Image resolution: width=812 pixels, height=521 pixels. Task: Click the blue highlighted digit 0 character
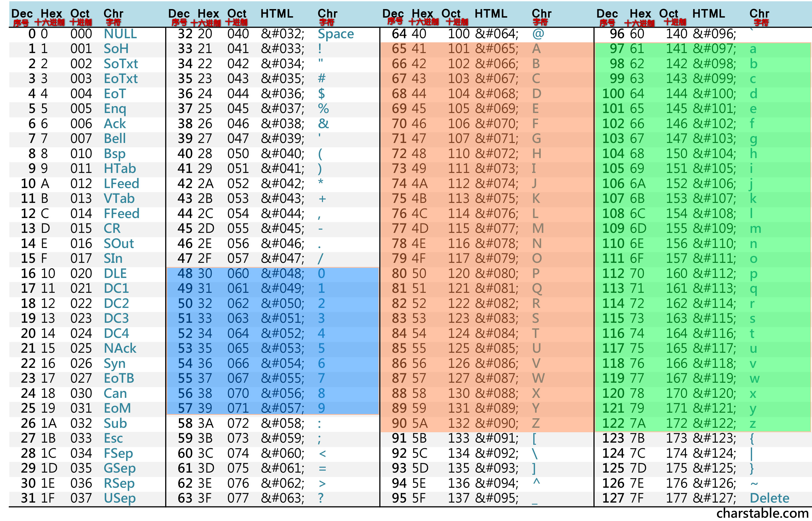pos(321,273)
